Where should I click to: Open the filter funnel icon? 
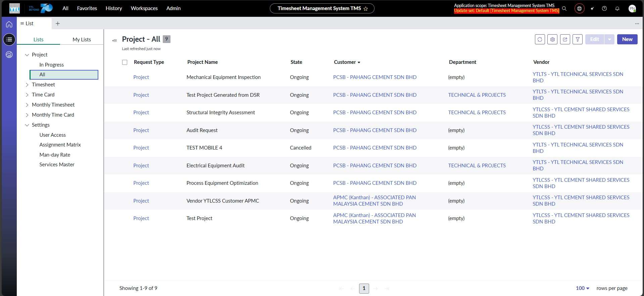click(x=578, y=39)
